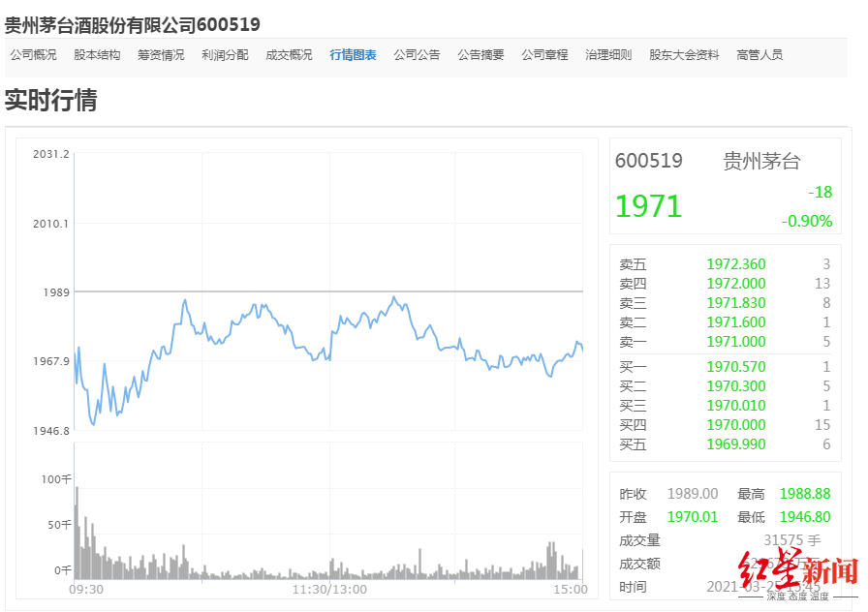
Task: Click the 成交量 value 31575 手
Action: [x=792, y=540]
